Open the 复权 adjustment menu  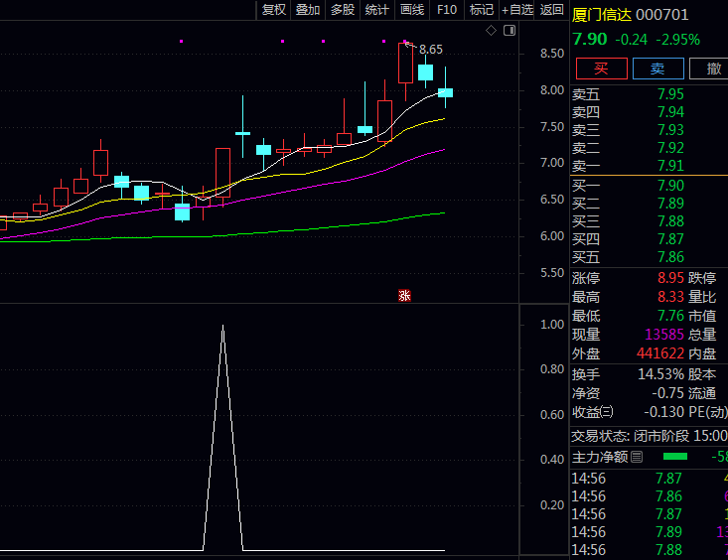pyautogui.click(x=274, y=10)
